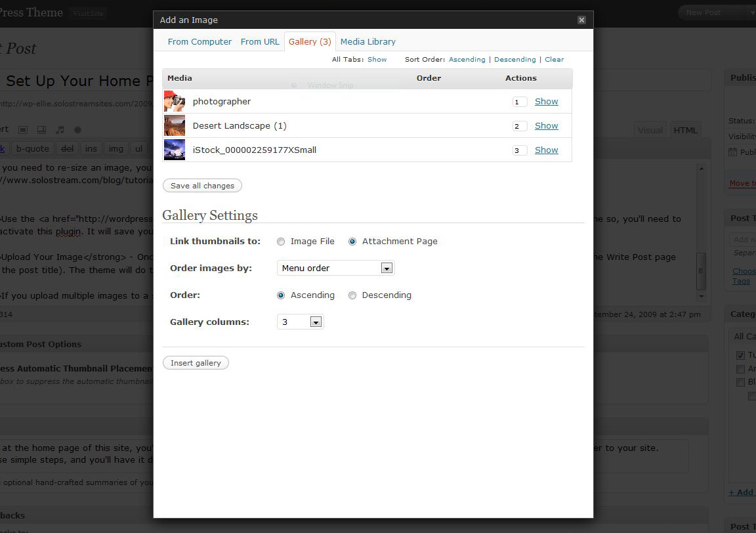Show details for iStock_000002259177XSmall
The width and height of the screenshot is (756, 533).
pos(546,150)
